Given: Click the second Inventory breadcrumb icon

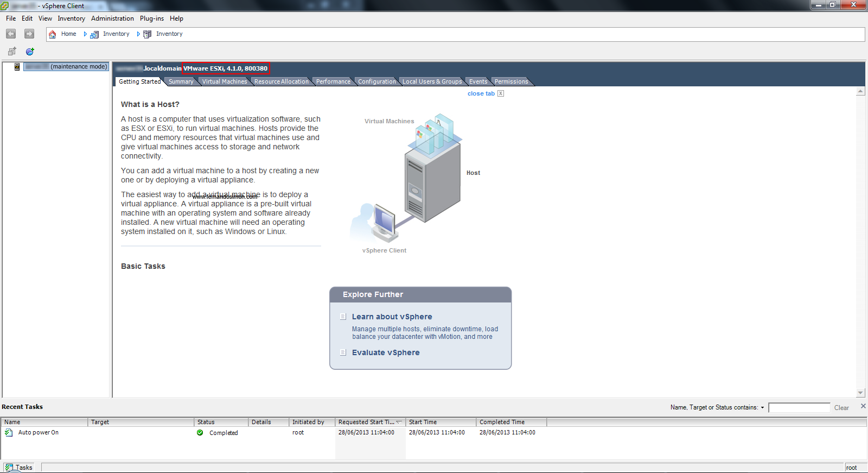Looking at the screenshot, I should [x=147, y=34].
